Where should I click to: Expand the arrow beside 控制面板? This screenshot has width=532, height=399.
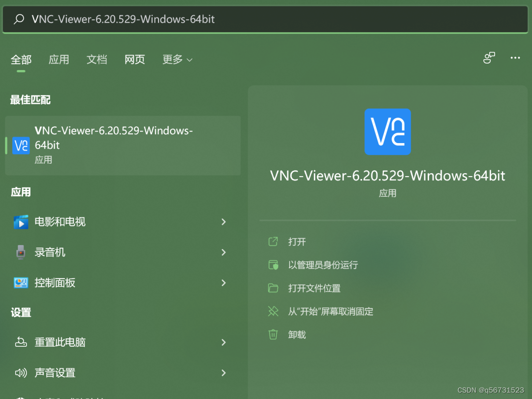[x=224, y=283]
